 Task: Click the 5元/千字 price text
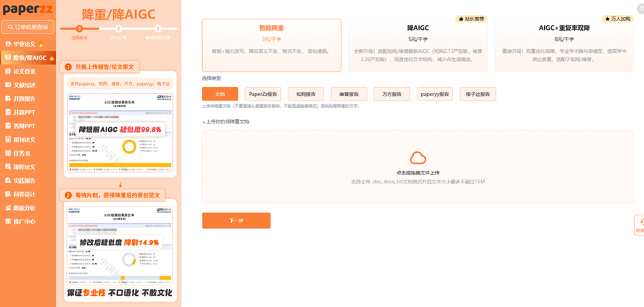tap(417, 39)
